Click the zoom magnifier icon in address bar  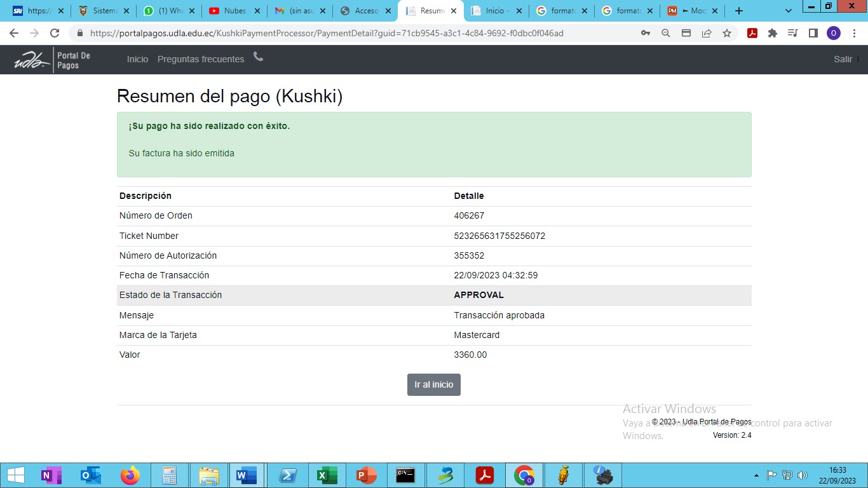(666, 33)
